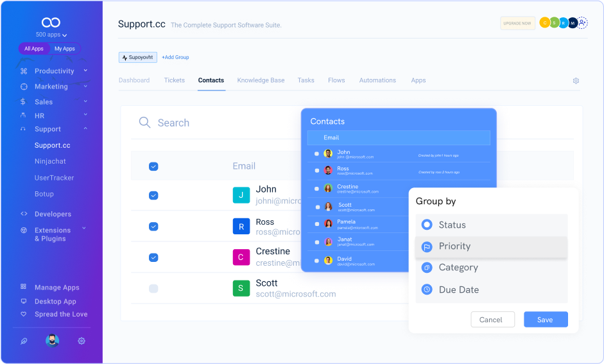
Task: Check the checkbox for Scott's row
Action: pos(153,289)
